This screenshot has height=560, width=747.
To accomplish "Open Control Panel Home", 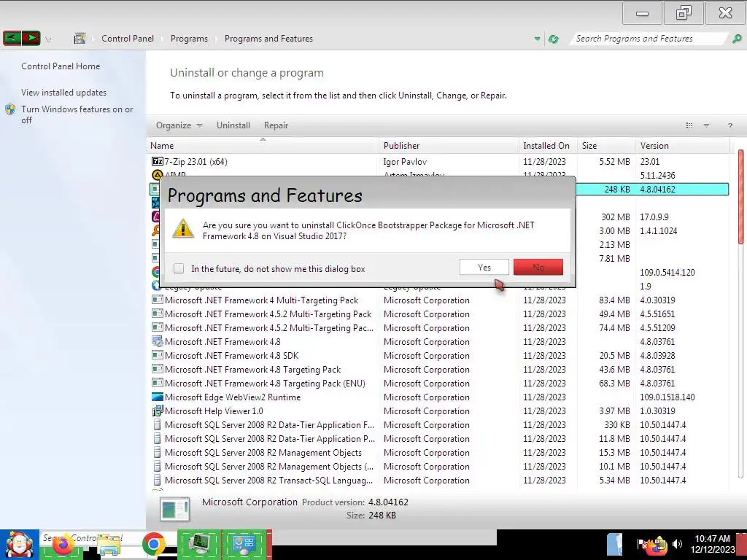I will click(61, 66).
